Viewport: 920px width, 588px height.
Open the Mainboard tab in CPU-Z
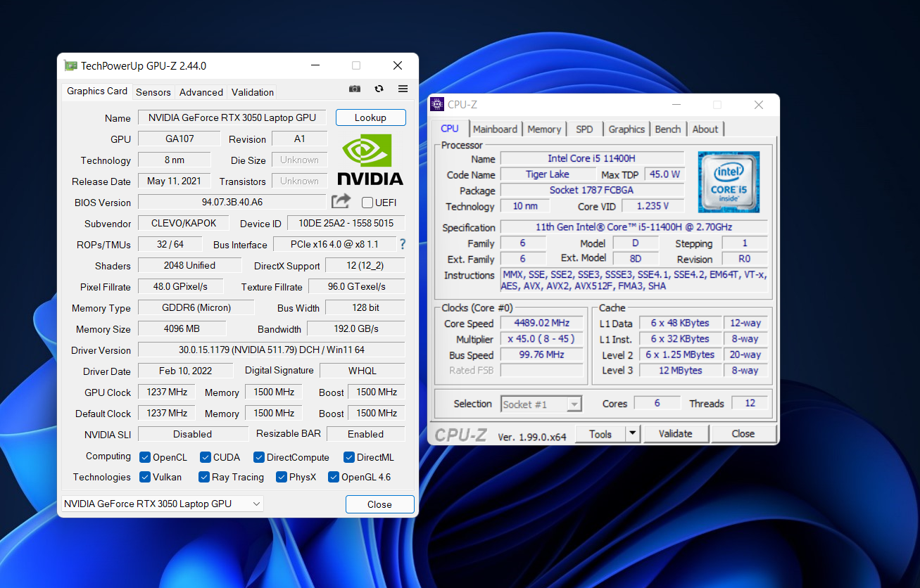tap(495, 129)
